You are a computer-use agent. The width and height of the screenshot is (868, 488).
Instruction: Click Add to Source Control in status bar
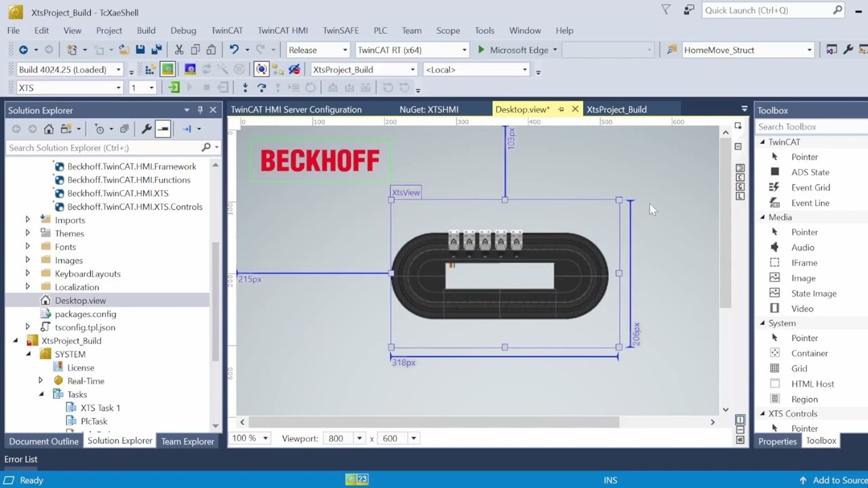834,480
